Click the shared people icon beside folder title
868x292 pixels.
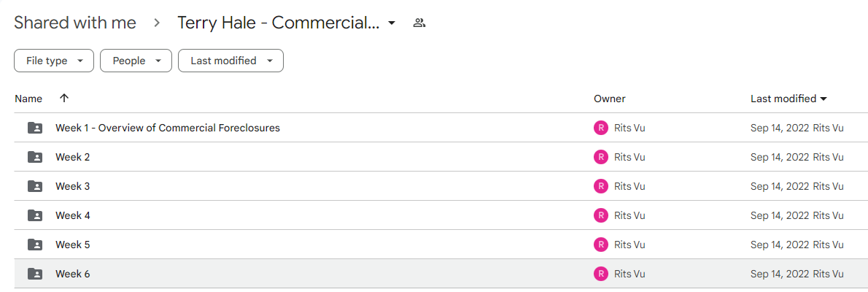pyautogui.click(x=419, y=23)
